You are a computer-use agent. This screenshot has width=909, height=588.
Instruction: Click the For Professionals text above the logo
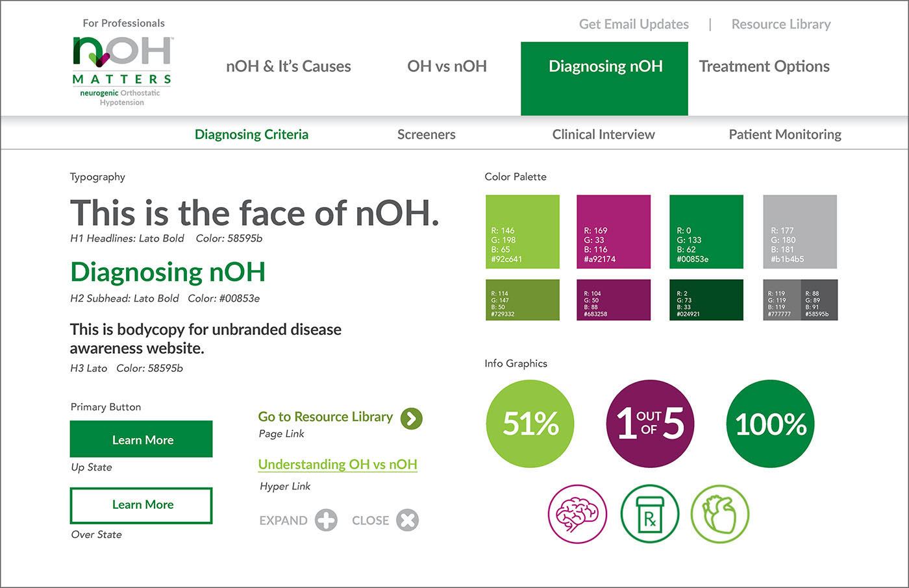[x=123, y=23]
